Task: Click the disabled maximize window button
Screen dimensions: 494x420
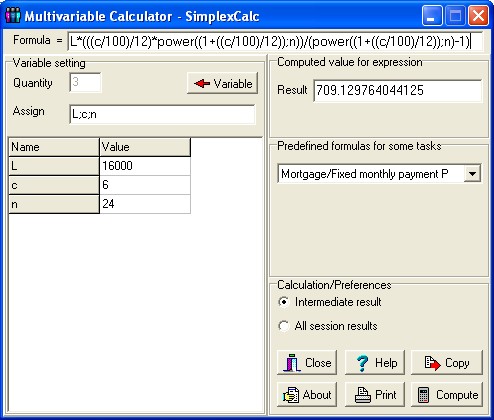Action: 455,16
